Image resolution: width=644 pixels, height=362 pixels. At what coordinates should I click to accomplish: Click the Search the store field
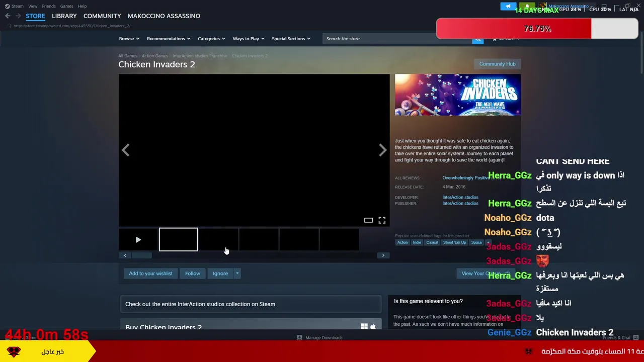tap(397, 39)
